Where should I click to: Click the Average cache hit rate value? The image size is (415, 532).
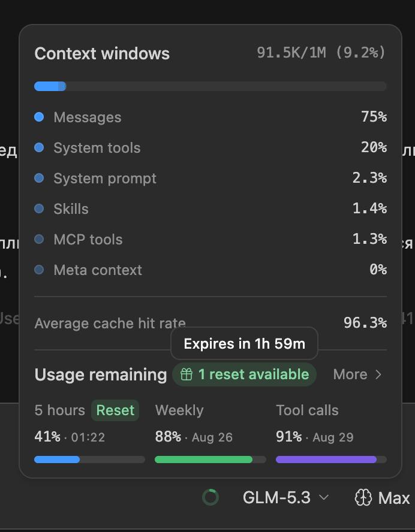(x=365, y=323)
